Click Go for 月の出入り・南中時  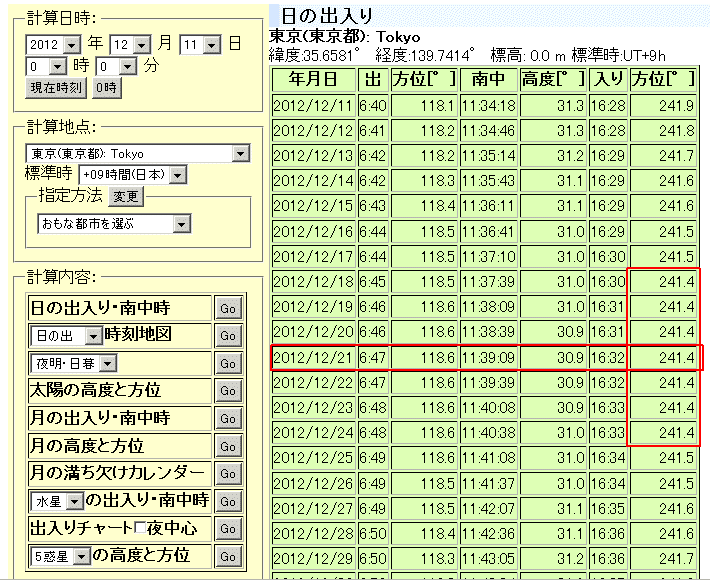tap(228, 418)
